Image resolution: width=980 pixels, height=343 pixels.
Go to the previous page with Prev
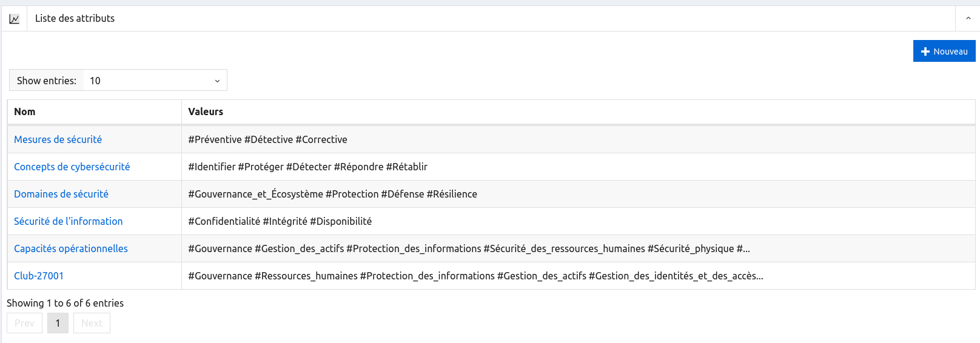click(24, 323)
